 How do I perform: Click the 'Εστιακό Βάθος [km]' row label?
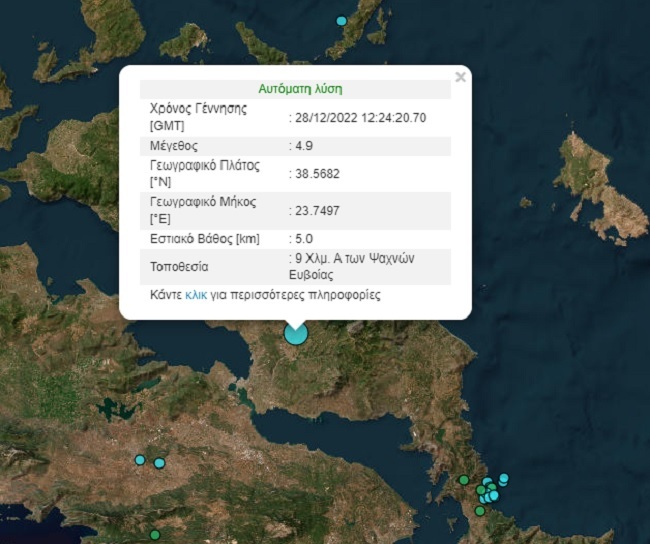(x=206, y=238)
